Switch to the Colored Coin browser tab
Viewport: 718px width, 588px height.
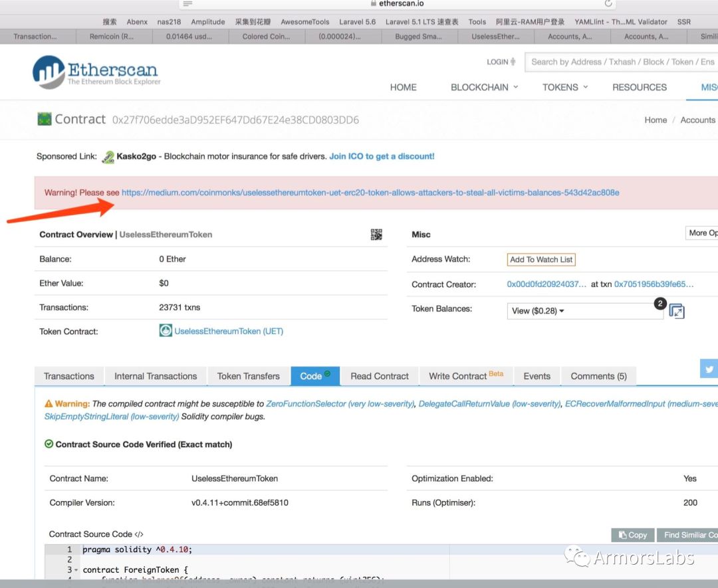(267, 37)
